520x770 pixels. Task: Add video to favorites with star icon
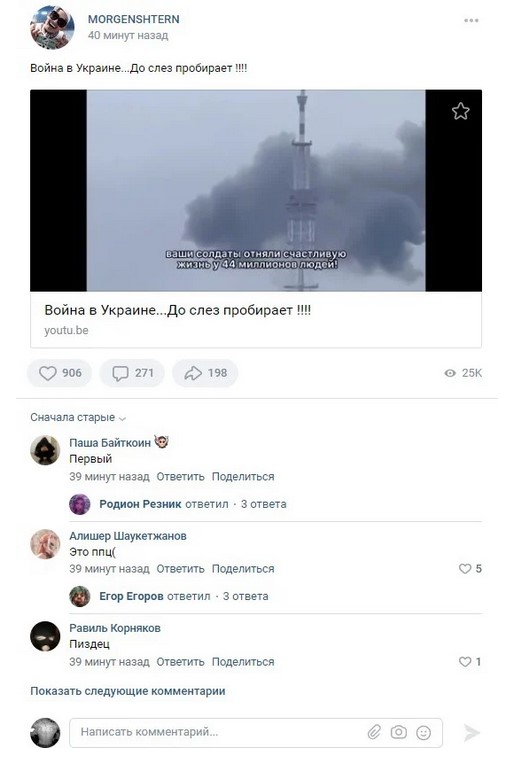pyautogui.click(x=461, y=111)
